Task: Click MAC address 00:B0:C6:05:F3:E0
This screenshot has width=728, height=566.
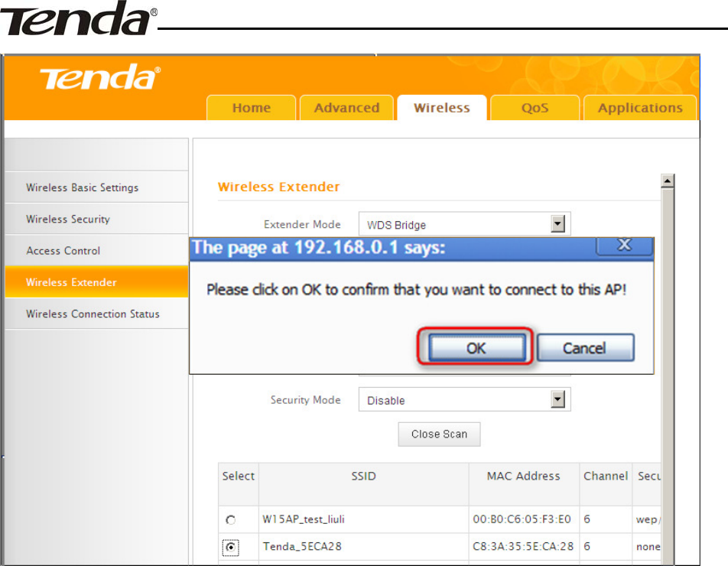Action: (x=522, y=519)
